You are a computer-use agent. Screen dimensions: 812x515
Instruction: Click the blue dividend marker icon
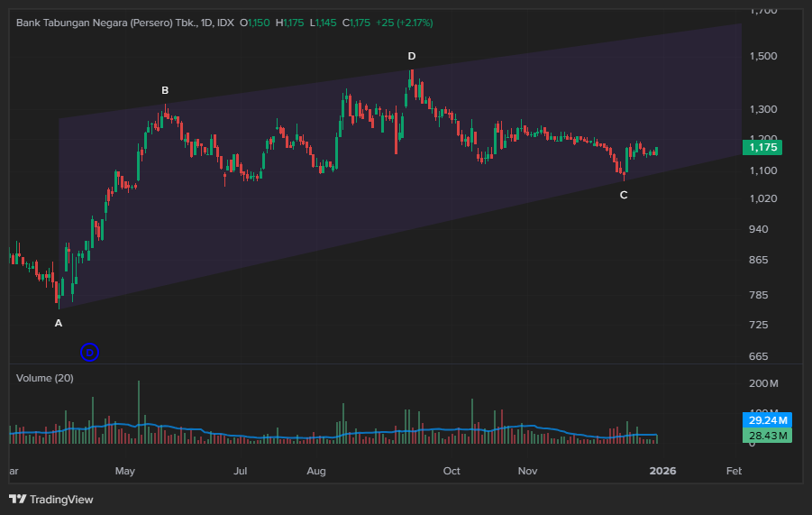point(89,352)
